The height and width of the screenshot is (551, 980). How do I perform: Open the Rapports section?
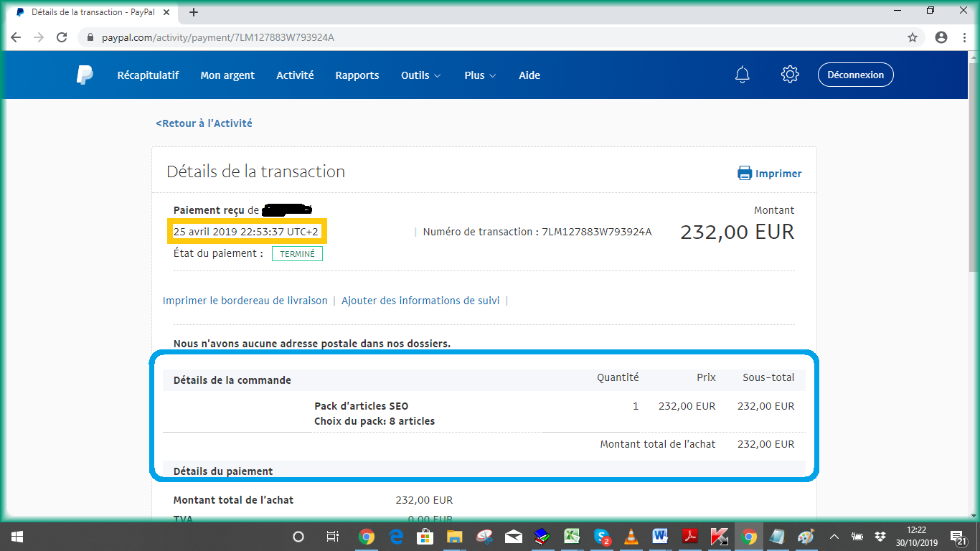coord(357,75)
